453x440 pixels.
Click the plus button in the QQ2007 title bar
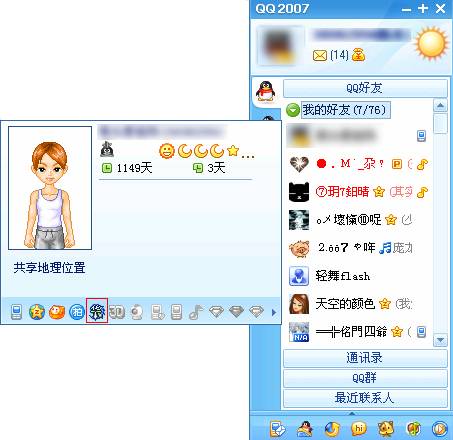tap(423, 9)
